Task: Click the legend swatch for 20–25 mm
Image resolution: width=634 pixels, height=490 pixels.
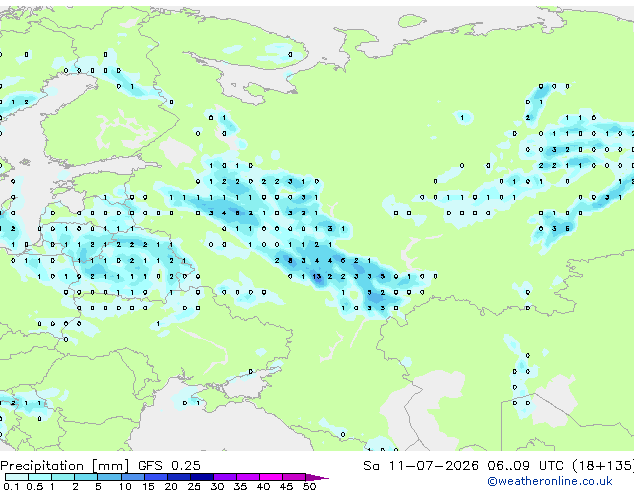Action: (x=178, y=477)
